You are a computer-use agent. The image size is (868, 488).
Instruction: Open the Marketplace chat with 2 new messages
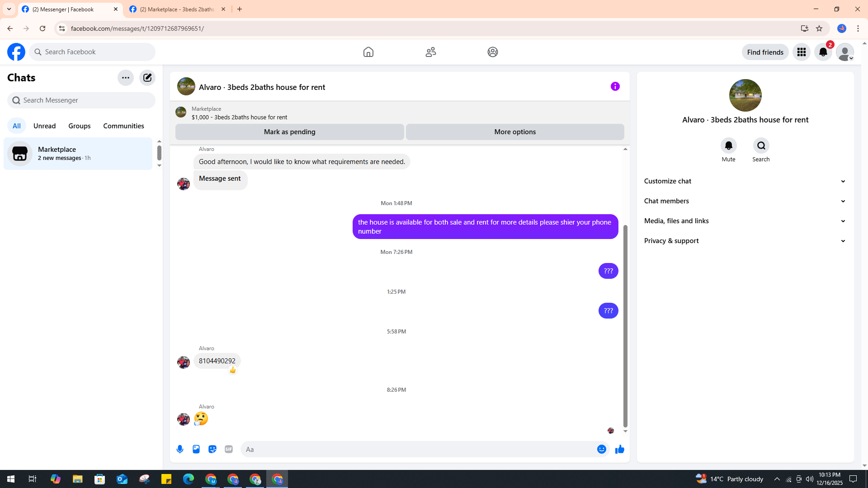click(x=78, y=154)
